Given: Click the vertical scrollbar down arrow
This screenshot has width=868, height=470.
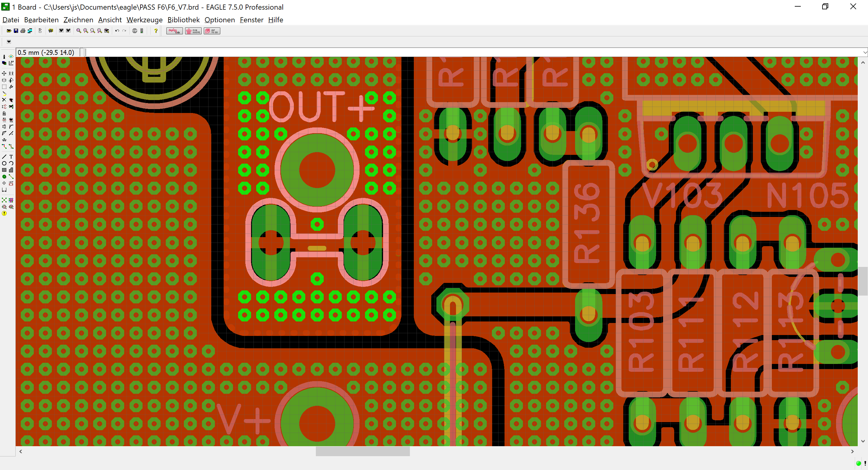Looking at the screenshot, I should 863,441.
